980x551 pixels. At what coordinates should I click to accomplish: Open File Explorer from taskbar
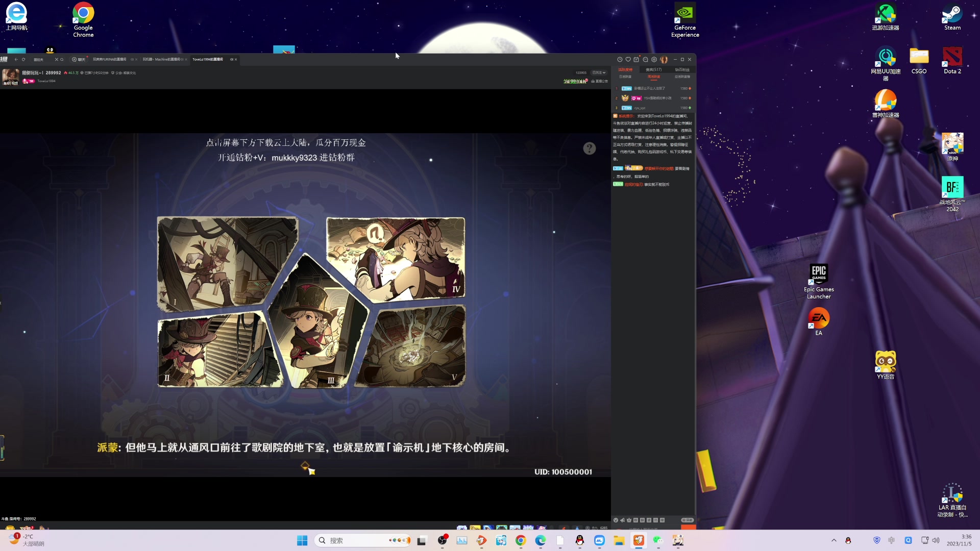[619, 540]
